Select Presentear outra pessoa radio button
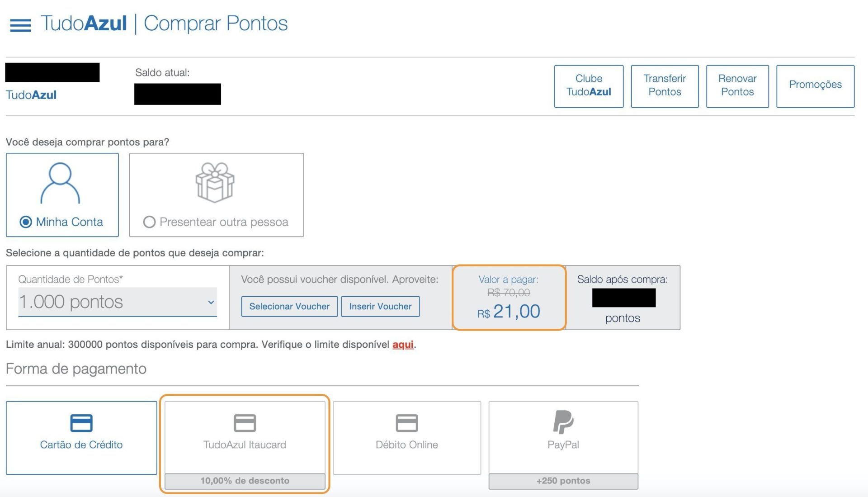Image resolution: width=868 pixels, height=497 pixels. (149, 222)
